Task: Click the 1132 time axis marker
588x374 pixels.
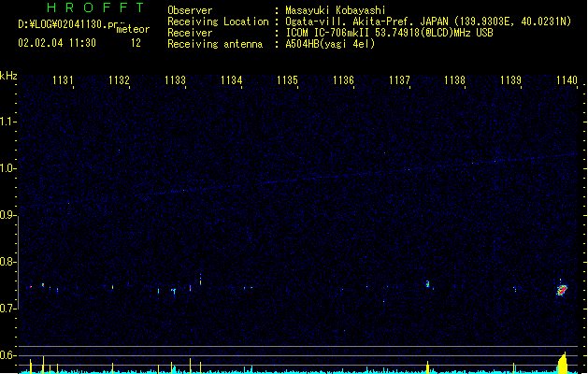Action: coord(119,80)
